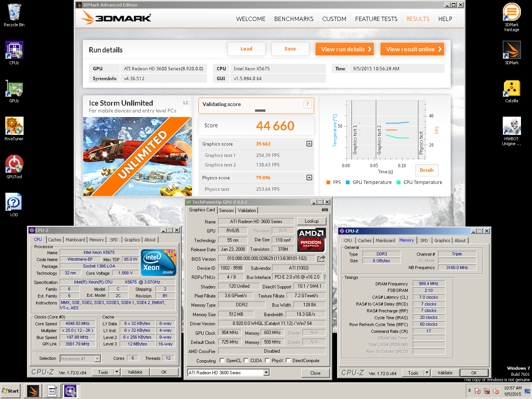Click Save button in Run details
The height and width of the screenshot is (399, 532).
tap(290, 49)
